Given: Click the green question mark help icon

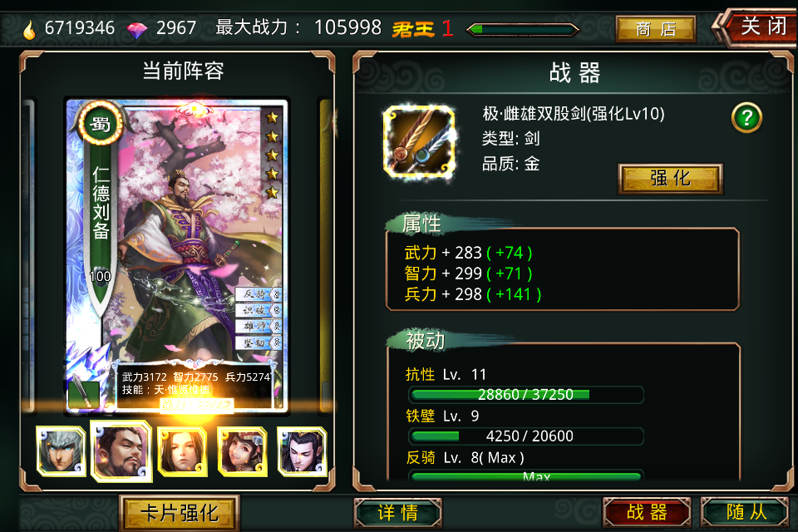Looking at the screenshot, I should (746, 117).
